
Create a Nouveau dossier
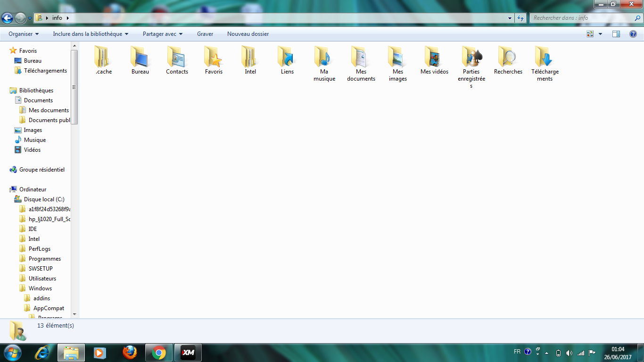coord(248,34)
